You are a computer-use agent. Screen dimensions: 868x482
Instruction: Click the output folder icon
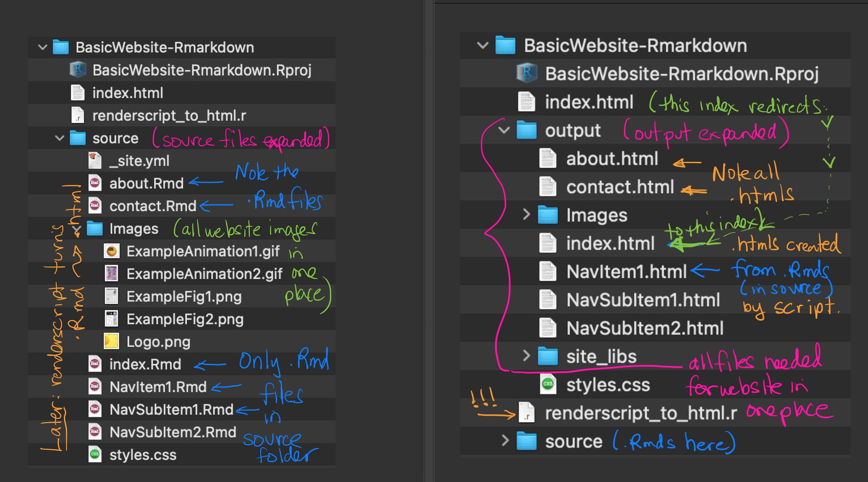coord(526,130)
